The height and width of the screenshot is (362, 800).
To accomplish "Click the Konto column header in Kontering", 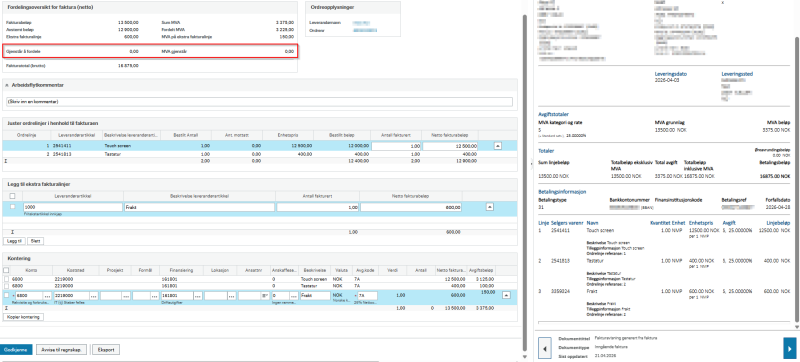I will click(31, 270).
